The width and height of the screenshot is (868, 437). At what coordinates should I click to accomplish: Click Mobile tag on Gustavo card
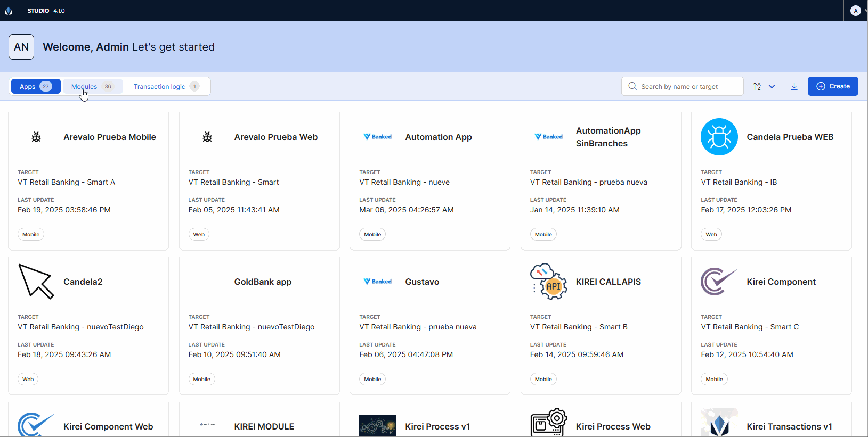tap(372, 379)
